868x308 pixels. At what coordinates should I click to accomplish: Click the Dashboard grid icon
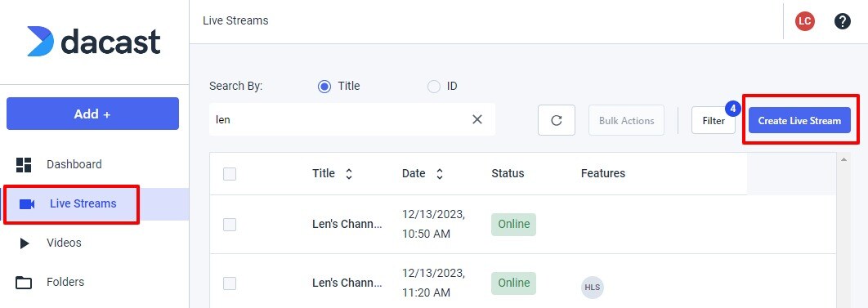24,165
